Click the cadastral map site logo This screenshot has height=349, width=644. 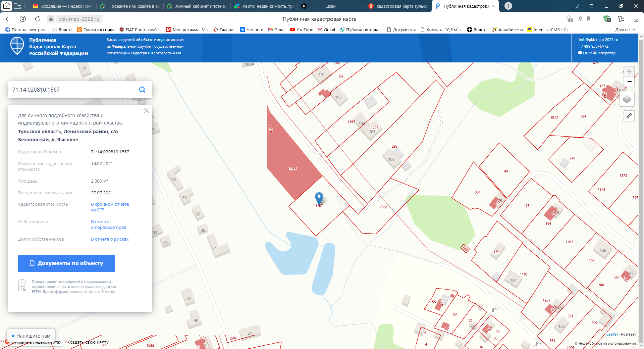17,46
